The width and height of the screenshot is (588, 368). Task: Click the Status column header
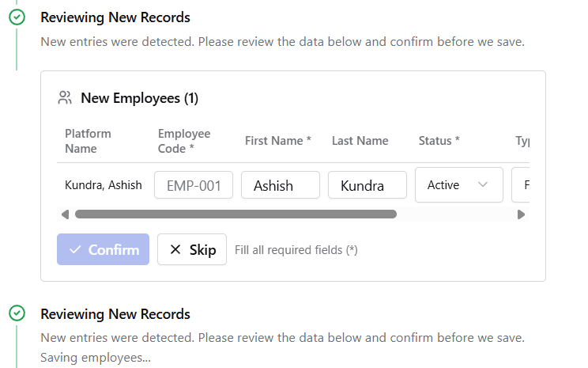coord(439,141)
